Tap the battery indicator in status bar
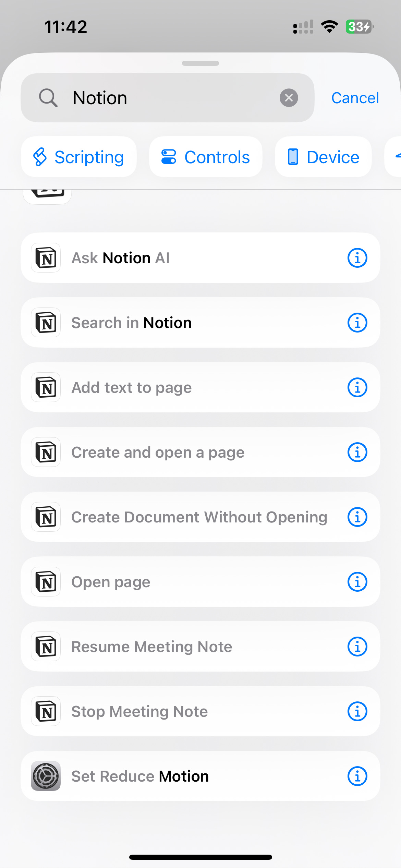This screenshot has width=401, height=868. [x=359, y=26]
